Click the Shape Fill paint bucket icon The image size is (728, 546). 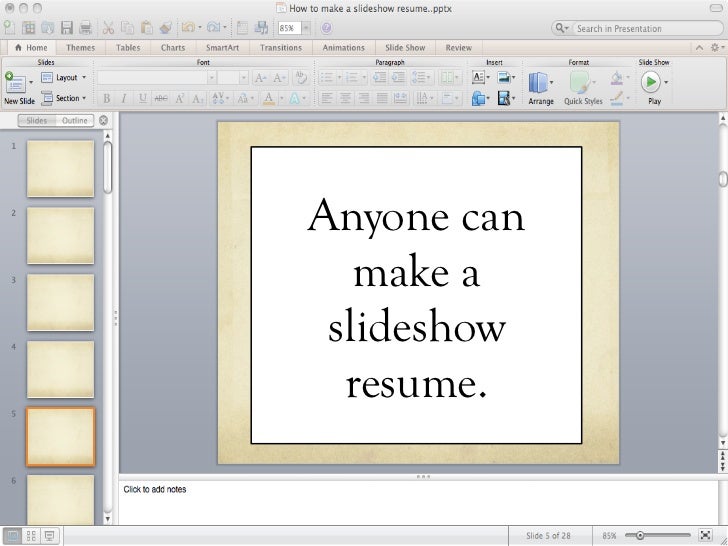pos(617,78)
